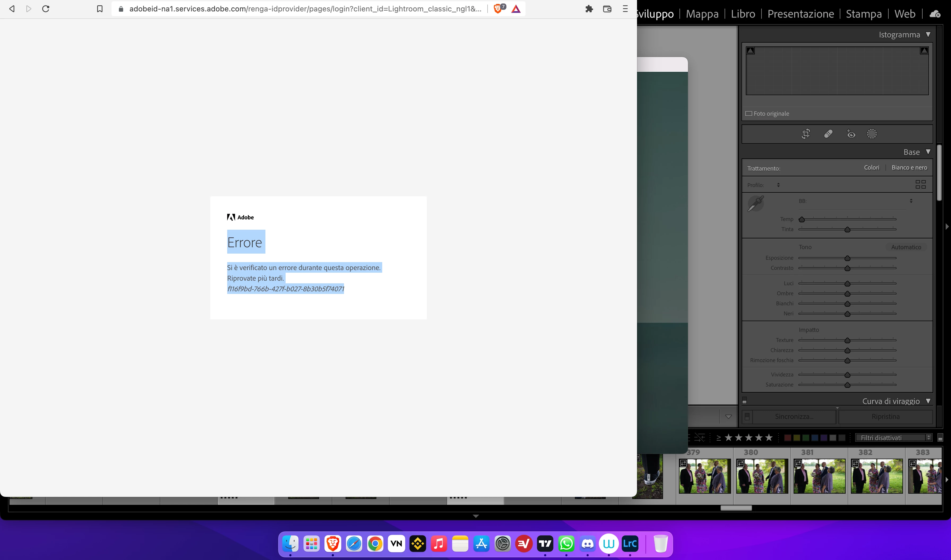Switch to the Mappa module

[x=702, y=14]
